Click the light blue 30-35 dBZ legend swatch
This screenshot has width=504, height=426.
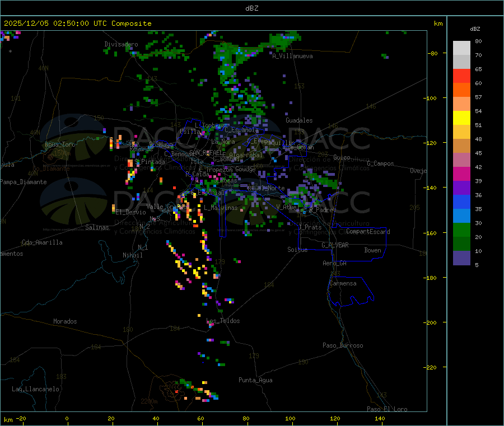tap(461, 216)
